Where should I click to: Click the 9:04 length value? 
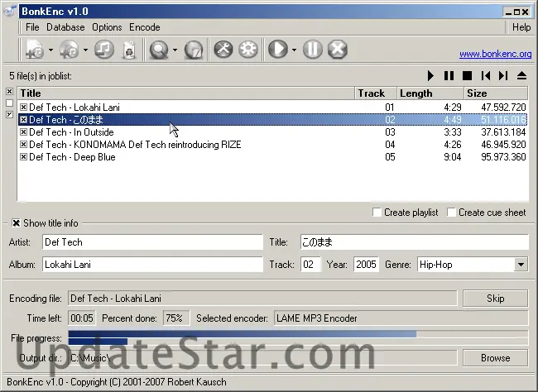pyautogui.click(x=453, y=157)
